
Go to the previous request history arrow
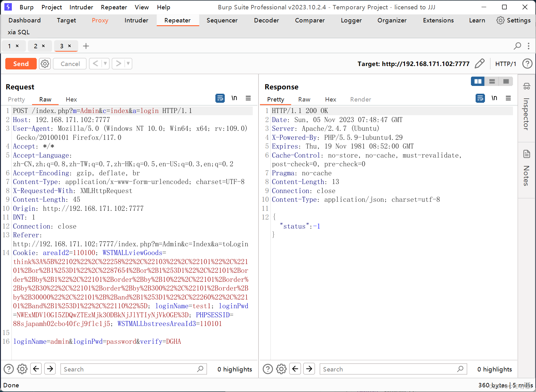(96, 64)
